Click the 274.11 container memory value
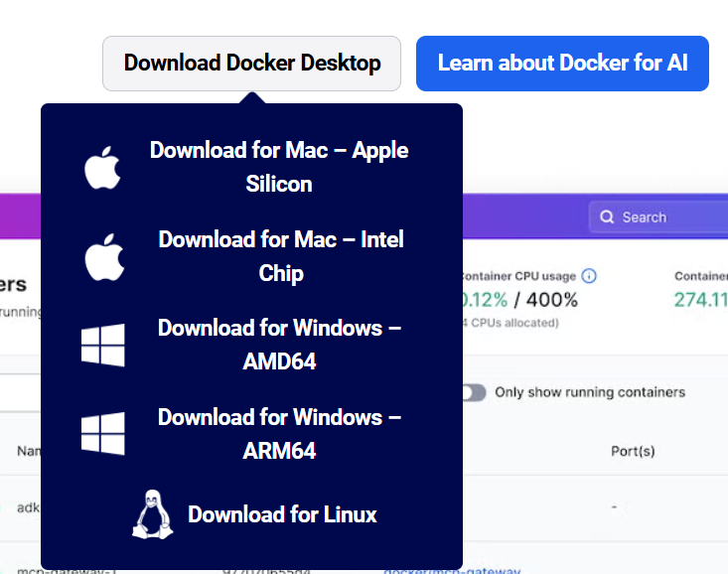Screen dimensions: 728x574 tap(701, 300)
